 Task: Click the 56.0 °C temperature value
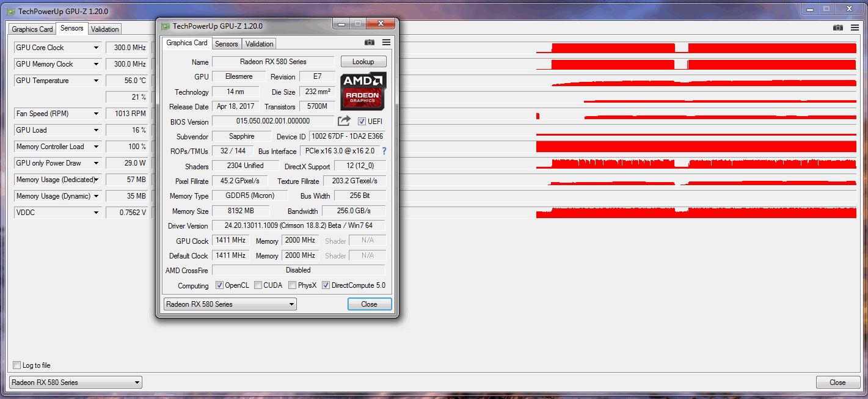click(128, 81)
